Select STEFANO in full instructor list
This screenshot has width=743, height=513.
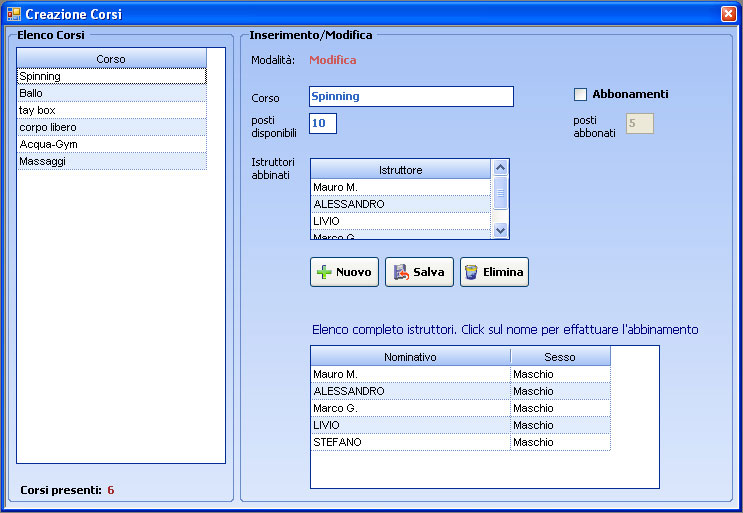click(x=410, y=442)
